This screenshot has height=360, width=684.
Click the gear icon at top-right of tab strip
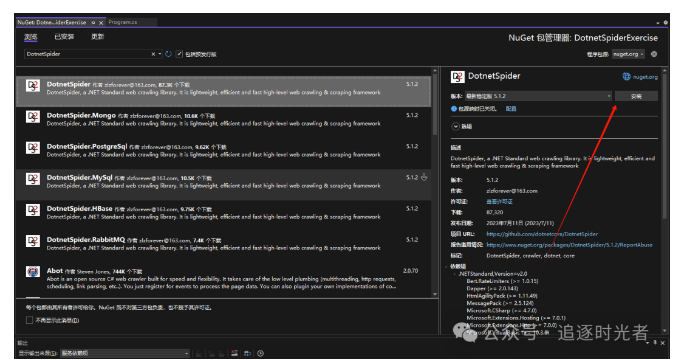pyautogui.click(x=666, y=22)
